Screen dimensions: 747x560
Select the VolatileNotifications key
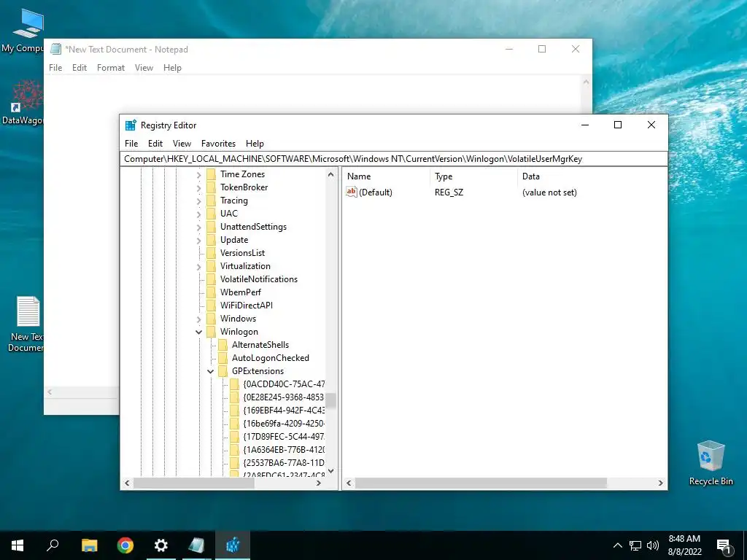[259, 279]
